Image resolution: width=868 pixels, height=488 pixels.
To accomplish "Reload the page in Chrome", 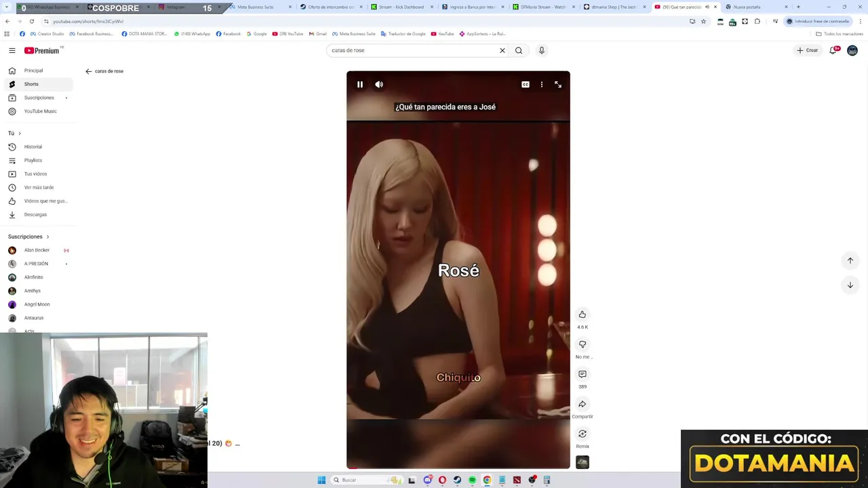I will (31, 21).
